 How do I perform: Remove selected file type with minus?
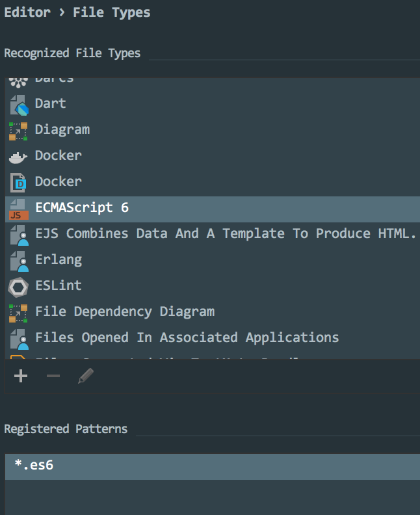tap(53, 376)
